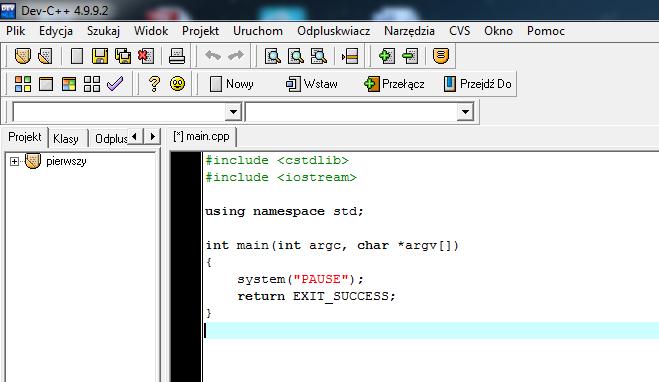Viewport: 659px width, 382px height.
Task: Save the current file with floppy icon
Action: tap(100, 56)
